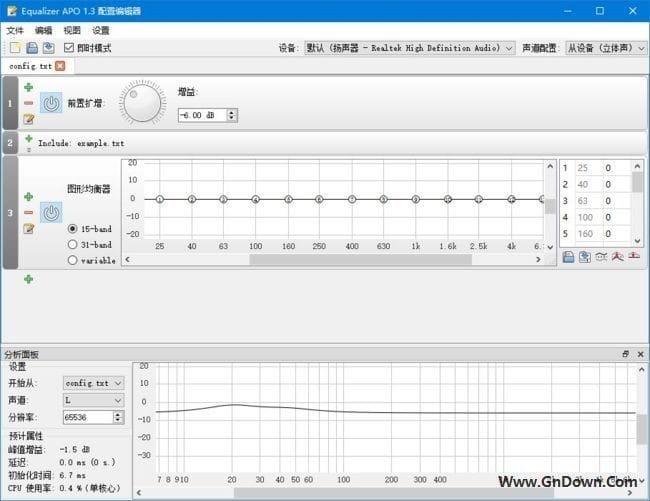
Task: Click the invert response icon
Action: [601, 257]
